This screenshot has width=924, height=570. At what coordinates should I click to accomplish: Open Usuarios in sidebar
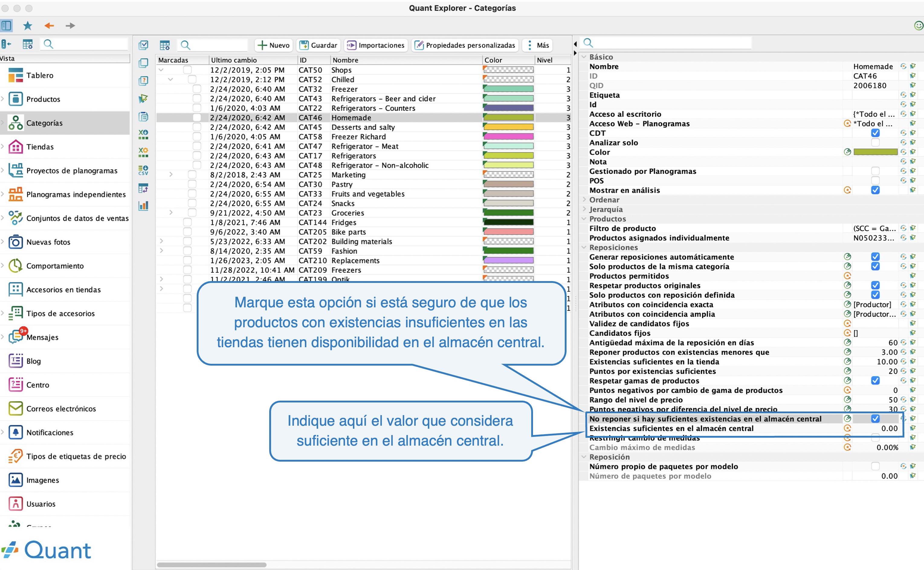(x=65, y=504)
